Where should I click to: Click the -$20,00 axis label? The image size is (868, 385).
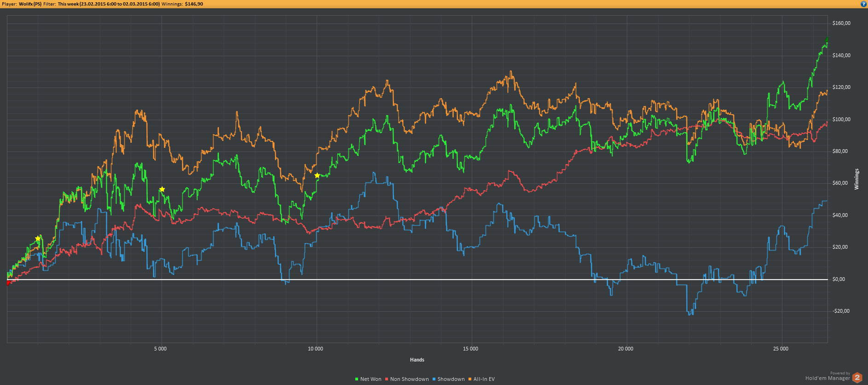point(841,311)
